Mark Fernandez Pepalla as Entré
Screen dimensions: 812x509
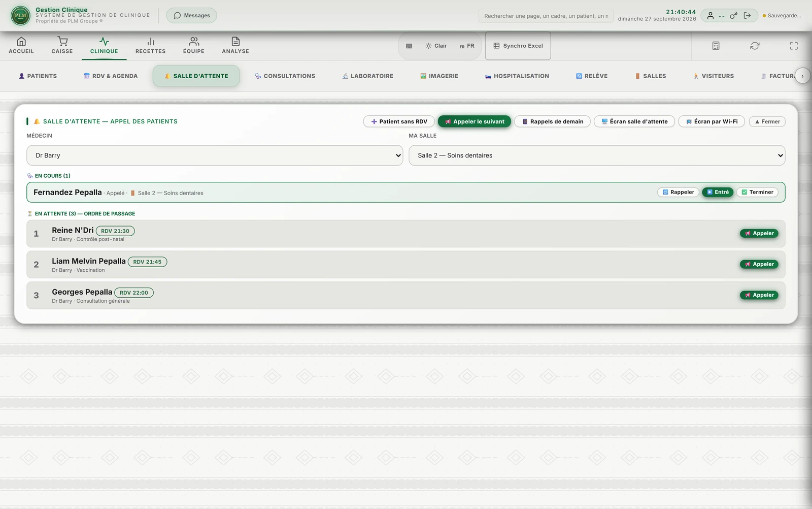point(718,192)
